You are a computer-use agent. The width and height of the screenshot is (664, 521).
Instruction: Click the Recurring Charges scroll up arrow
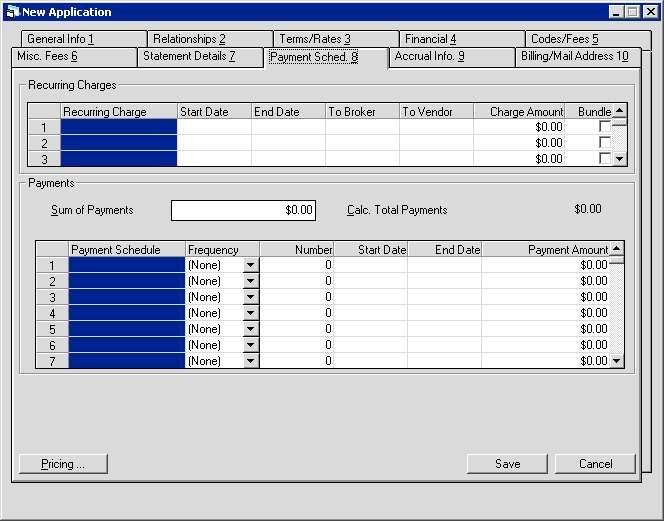pos(620,111)
